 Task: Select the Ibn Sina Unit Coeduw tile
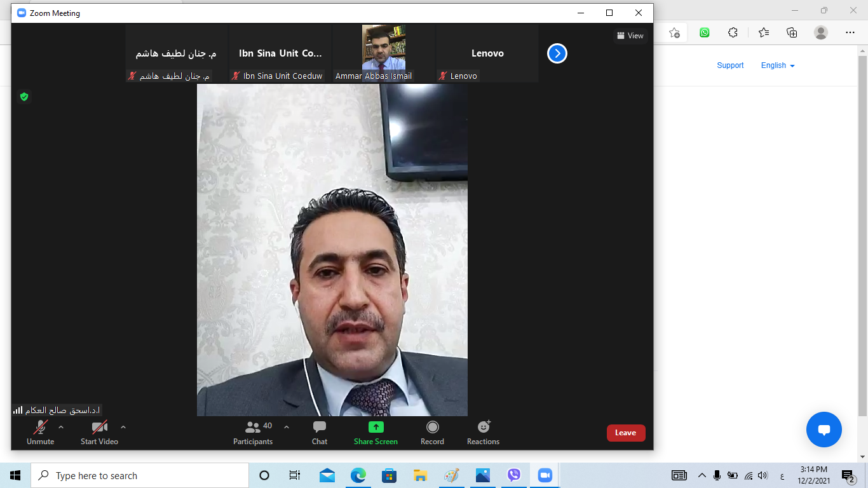pyautogui.click(x=280, y=53)
